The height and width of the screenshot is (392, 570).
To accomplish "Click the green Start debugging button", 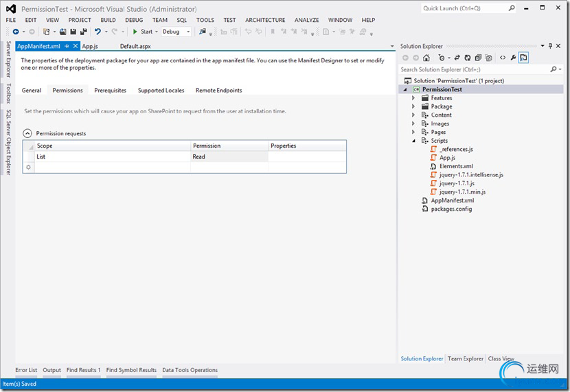I will tap(143, 32).
